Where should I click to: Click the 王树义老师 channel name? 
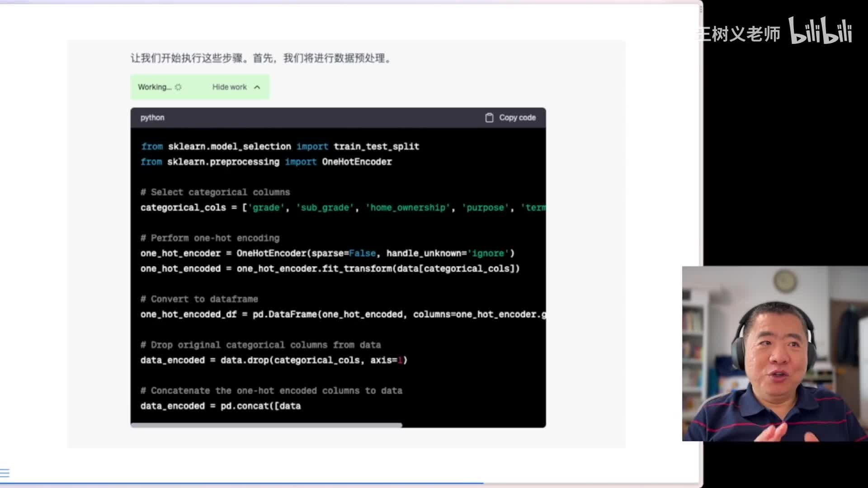[739, 34]
